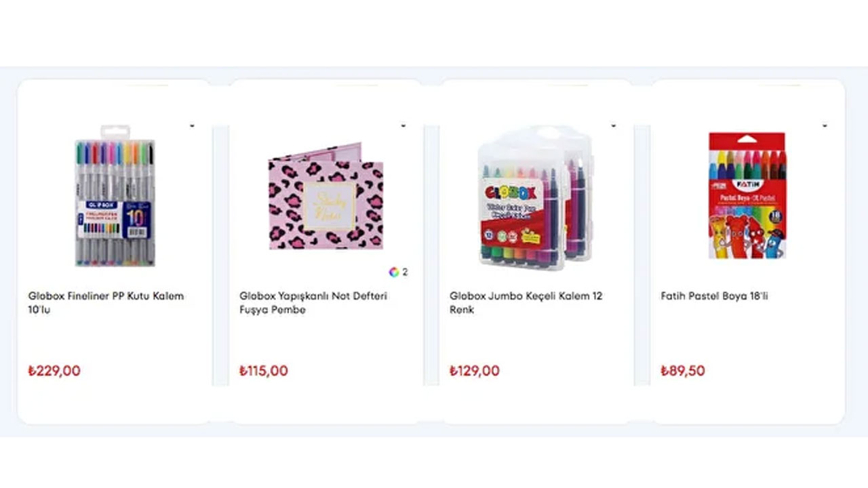Click the color wheel variant icon

pyautogui.click(x=393, y=272)
